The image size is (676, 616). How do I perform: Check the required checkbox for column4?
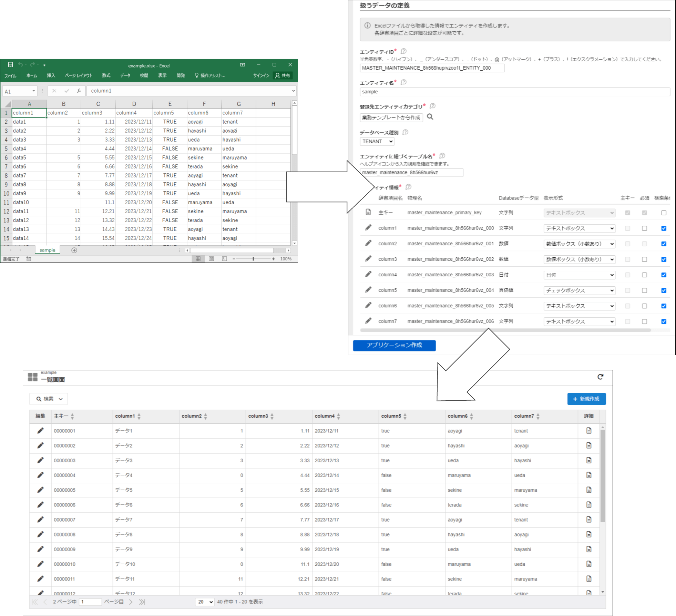644,275
